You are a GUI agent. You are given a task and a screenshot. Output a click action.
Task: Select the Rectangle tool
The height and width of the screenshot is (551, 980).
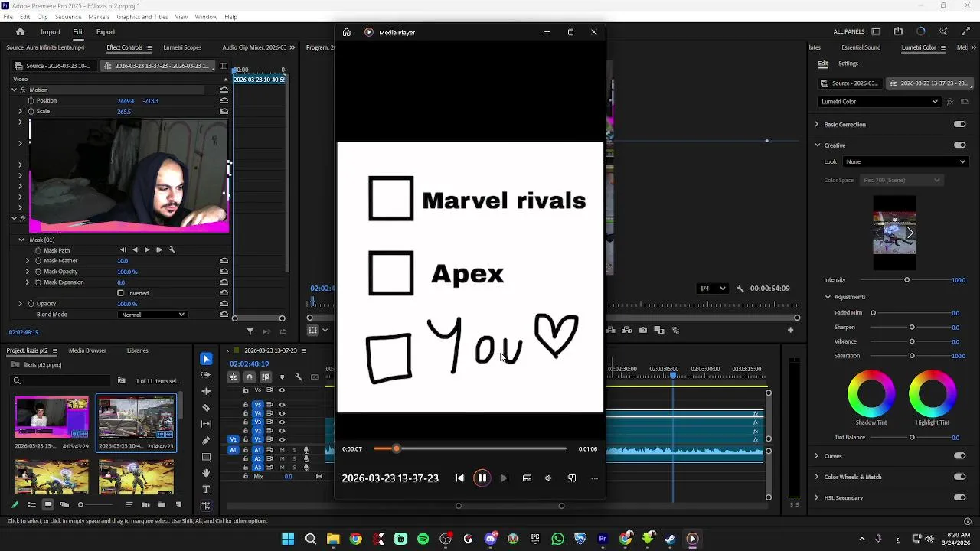pyautogui.click(x=206, y=457)
